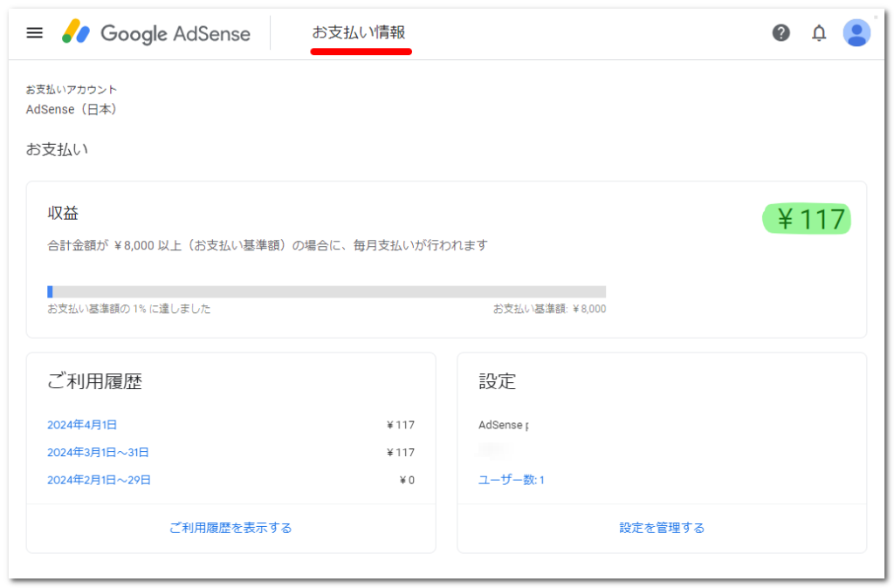Image resolution: width=894 pixels, height=588 pixels.
Task: Open the help question mark icon
Action: (x=781, y=33)
